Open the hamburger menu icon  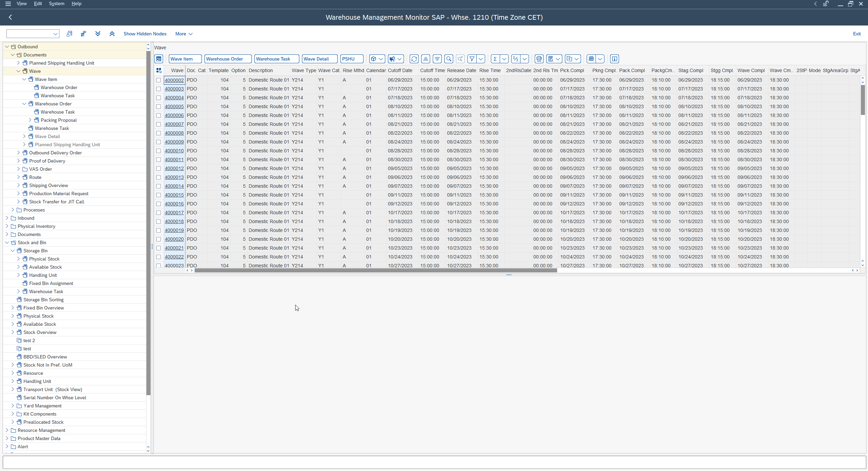coord(8,4)
